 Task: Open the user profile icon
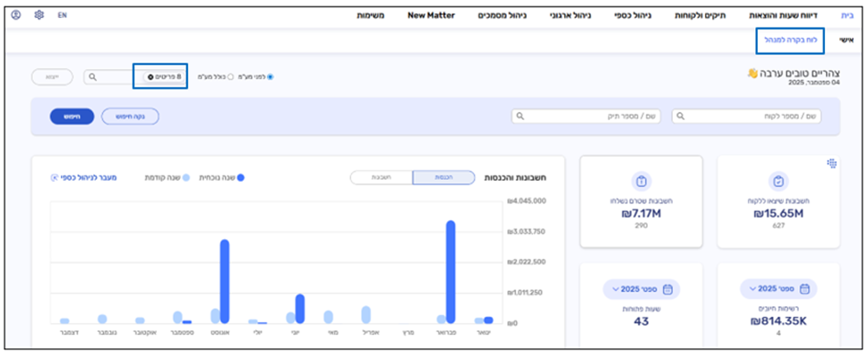pos(16,15)
